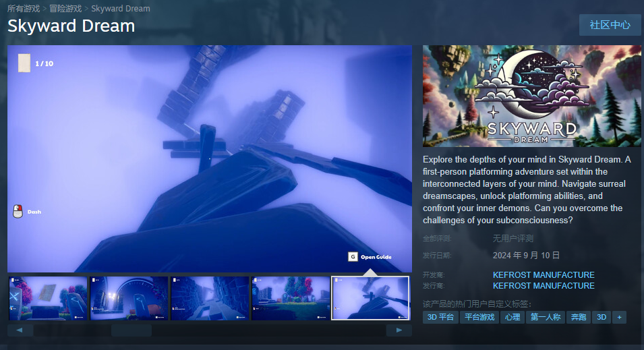Click the 发行日期 label
The height and width of the screenshot is (350, 644).
coord(437,256)
